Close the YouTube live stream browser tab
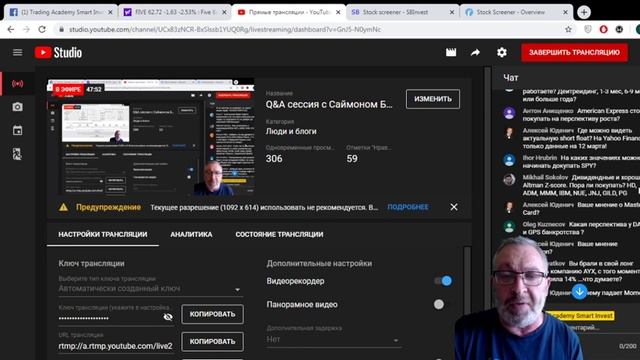This screenshot has width=640, height=360. pyautogui.click(x=338, y=12)
